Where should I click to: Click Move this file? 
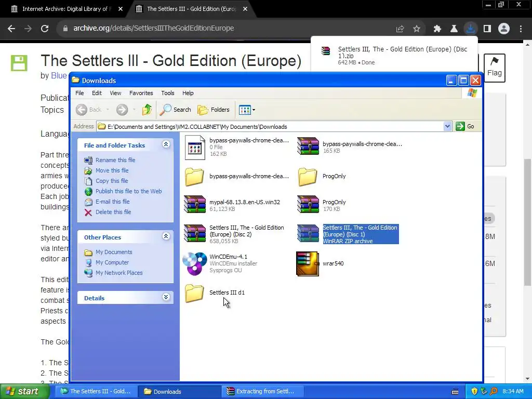coord(112,170)
